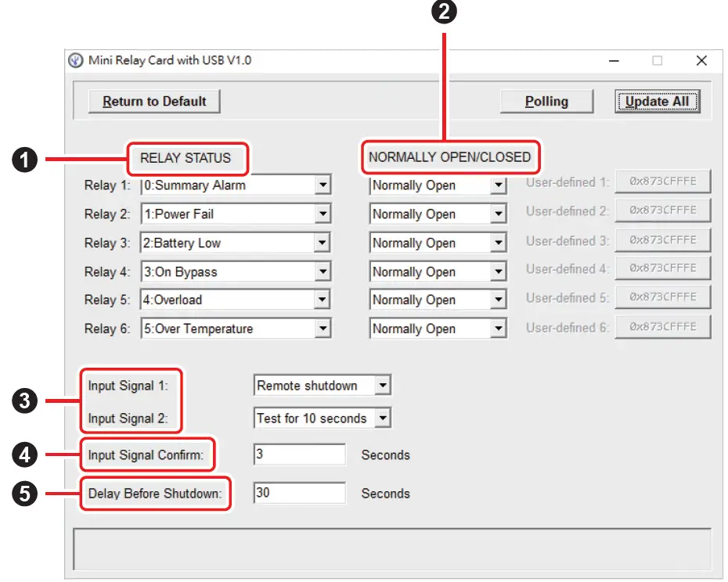Screen dimensions: 728x582
Task: Close the Mini Relay Card window
Action: tap(701, 61)
